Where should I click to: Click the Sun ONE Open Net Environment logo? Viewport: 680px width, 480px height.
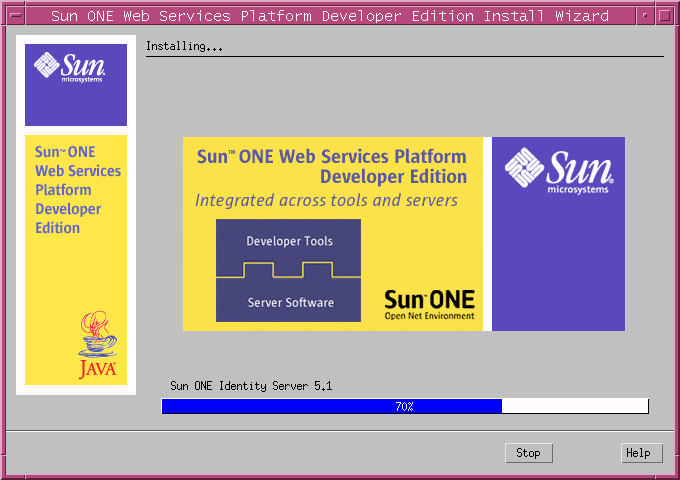[429, 305]
